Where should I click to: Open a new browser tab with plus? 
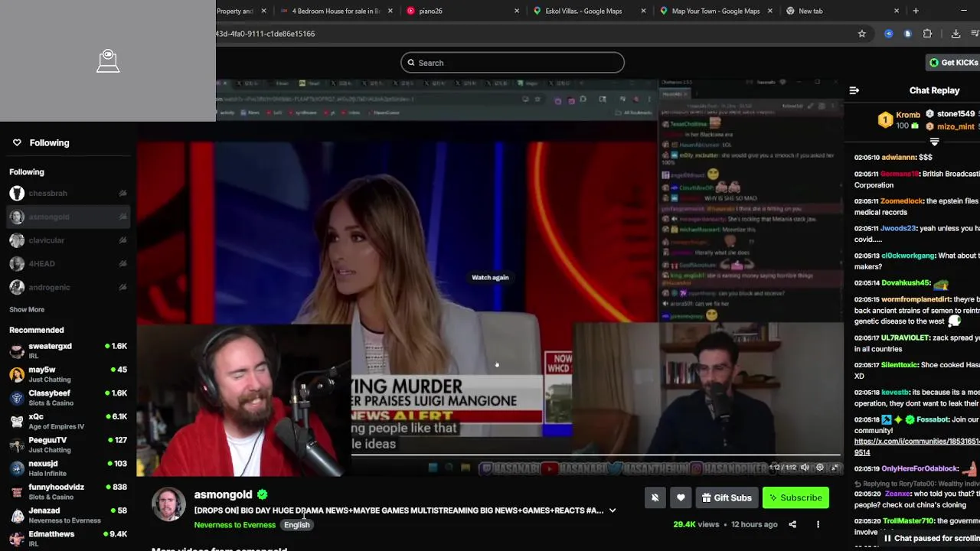[x=916, y=11]
